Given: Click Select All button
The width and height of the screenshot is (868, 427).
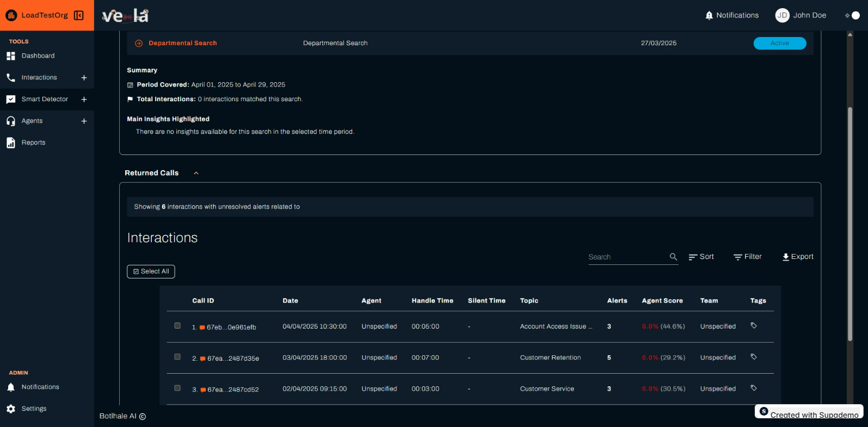Looking at the screenshot, I should point(151,271).
